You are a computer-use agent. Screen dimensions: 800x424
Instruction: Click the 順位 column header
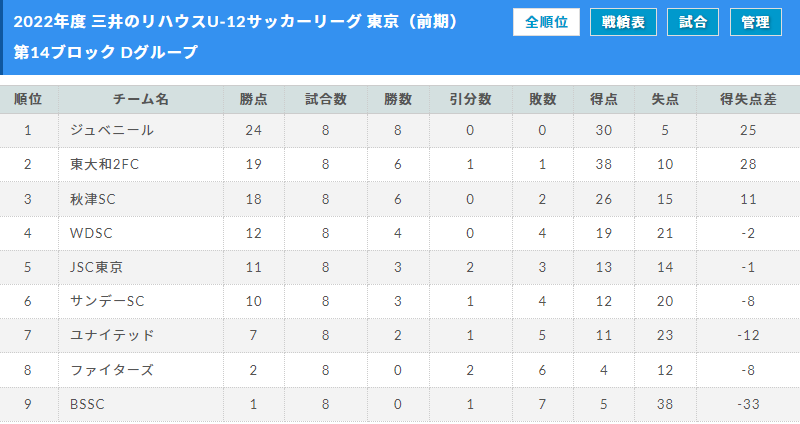pyautogui.click(x=28, y=99)
